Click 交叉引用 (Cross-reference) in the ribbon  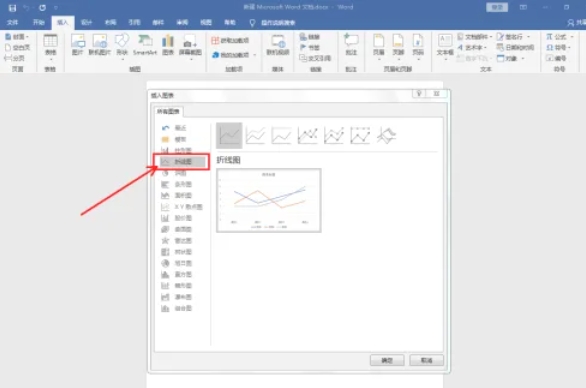pos(315,58)
